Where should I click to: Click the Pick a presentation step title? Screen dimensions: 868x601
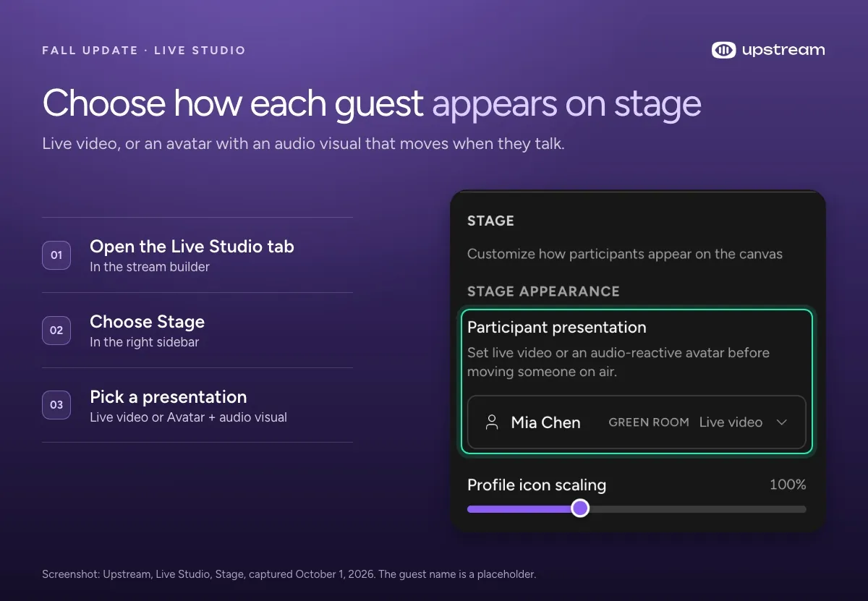pos(168,397)
